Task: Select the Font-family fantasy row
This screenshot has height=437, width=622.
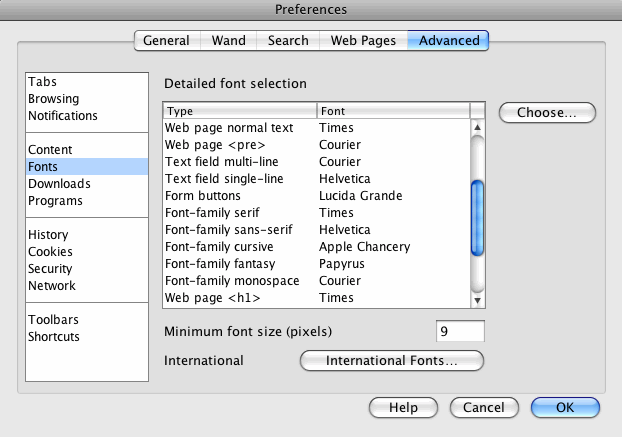Action: (x=317, y=264)
